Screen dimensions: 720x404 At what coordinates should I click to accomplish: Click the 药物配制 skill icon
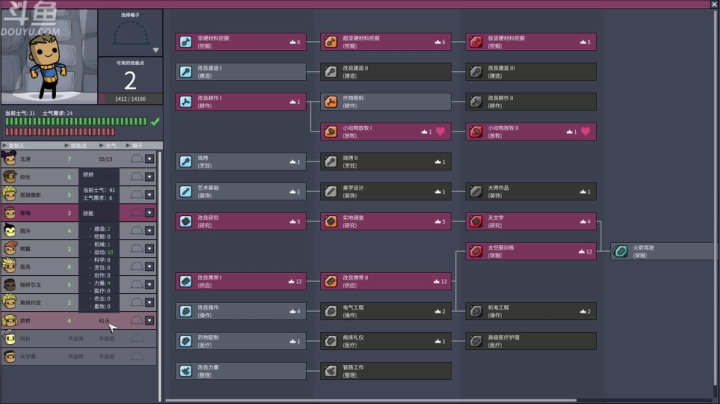point(187,341)
